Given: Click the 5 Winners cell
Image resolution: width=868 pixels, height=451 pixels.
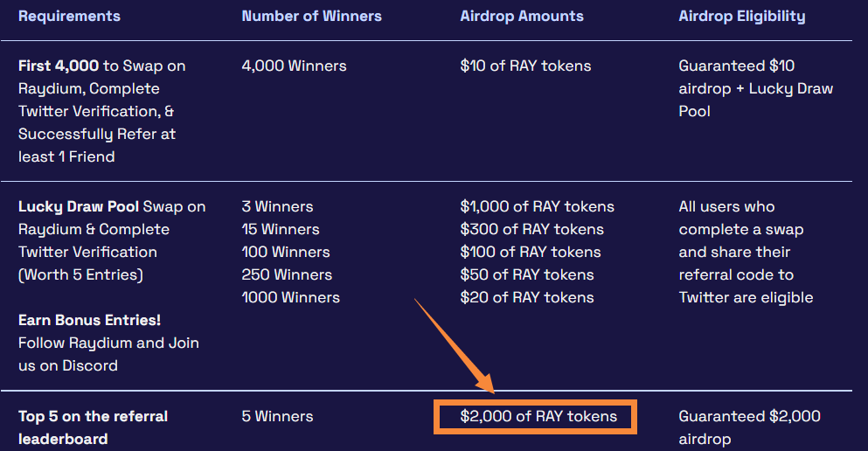Looking at the screenshot, I should (277, 417).
